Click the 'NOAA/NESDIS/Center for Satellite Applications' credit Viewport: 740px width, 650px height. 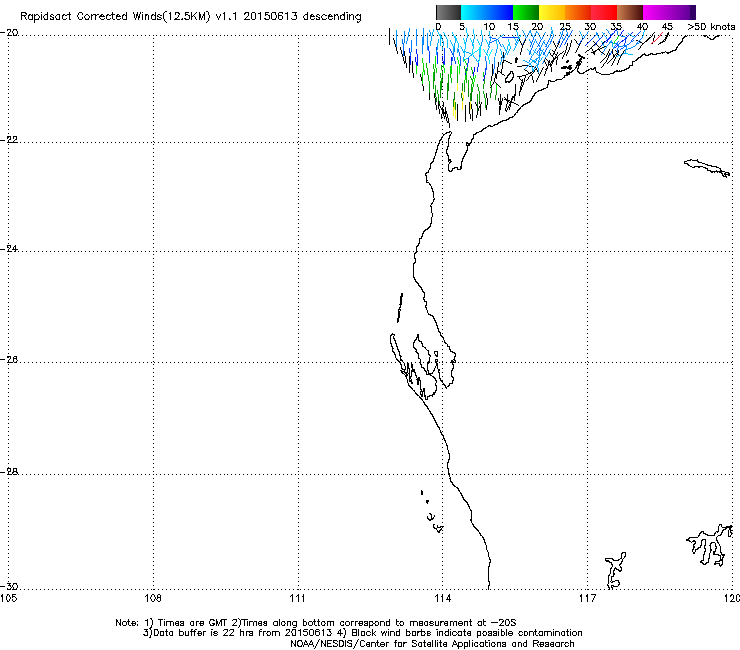(x=400, y=644)
